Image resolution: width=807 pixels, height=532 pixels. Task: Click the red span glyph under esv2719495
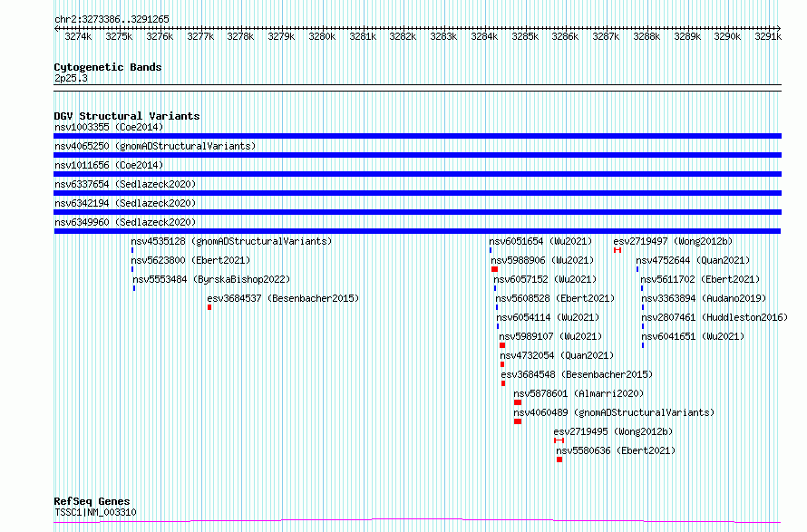tap(559, 440)
